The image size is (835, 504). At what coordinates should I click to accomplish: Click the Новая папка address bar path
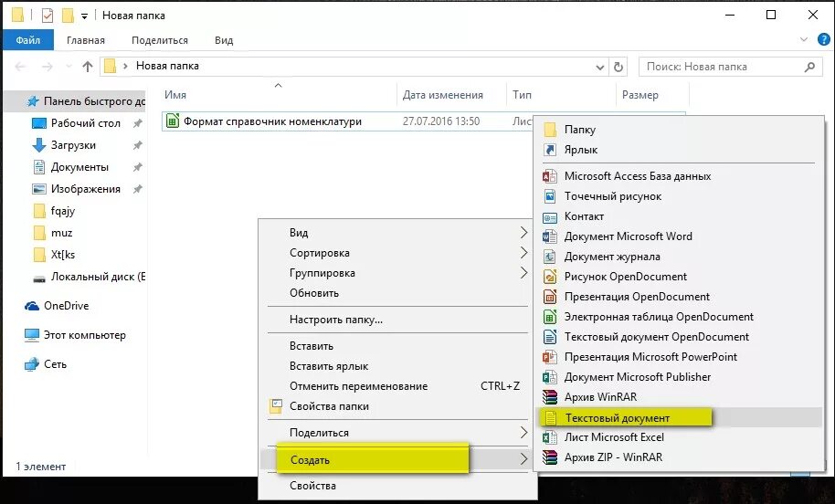pos(167,66)
